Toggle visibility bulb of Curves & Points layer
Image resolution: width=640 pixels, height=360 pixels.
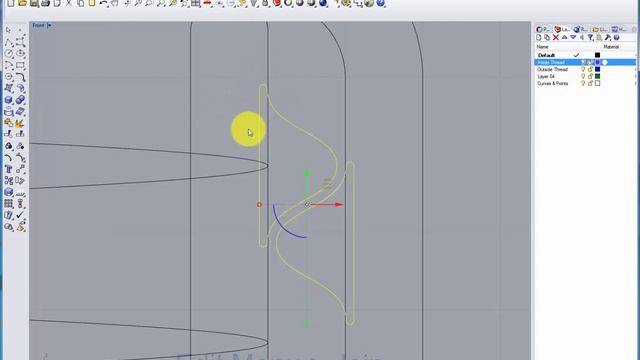coord(583,83)
